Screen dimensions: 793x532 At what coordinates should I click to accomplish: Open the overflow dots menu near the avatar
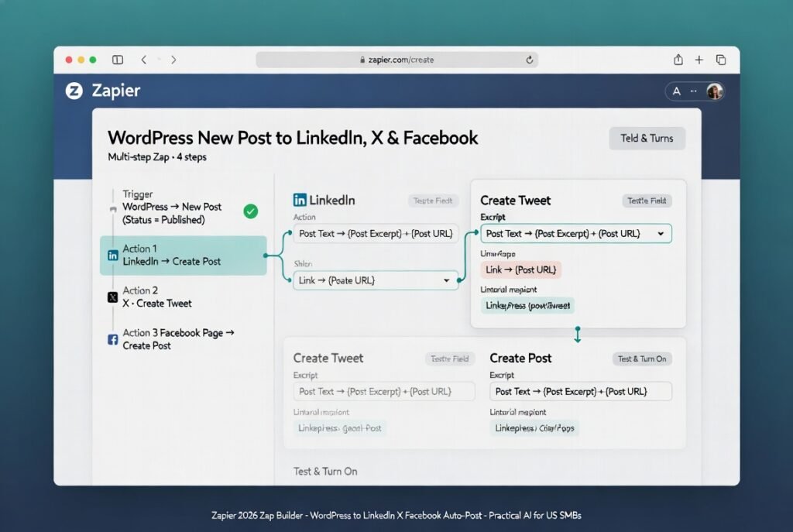click(695, 91)
